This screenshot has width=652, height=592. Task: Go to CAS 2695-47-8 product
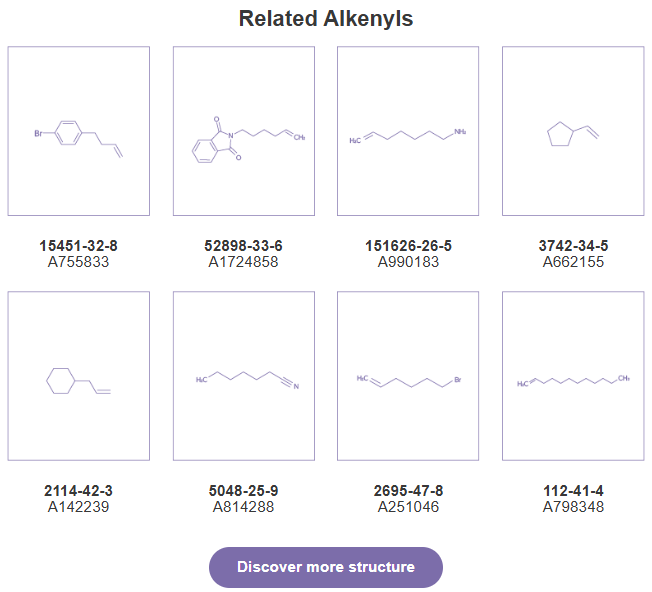(x=408, y=491)
